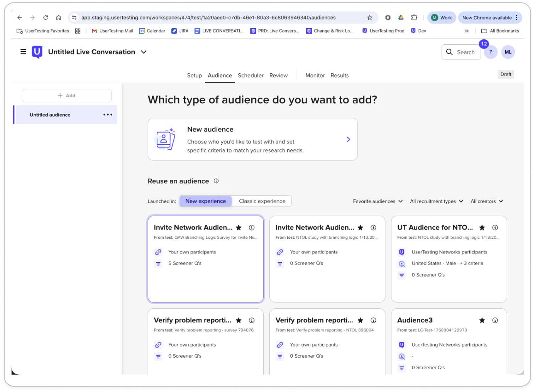
Task: Click the UserTesting logo icon
Action: coord(37,52)
